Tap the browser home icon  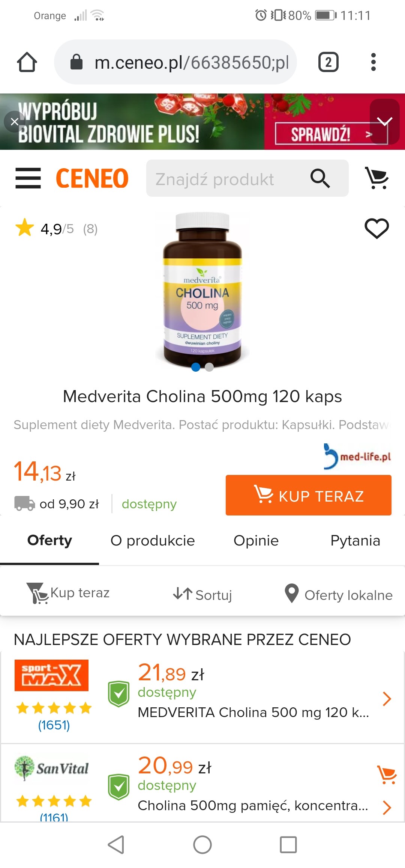(27, 62)
